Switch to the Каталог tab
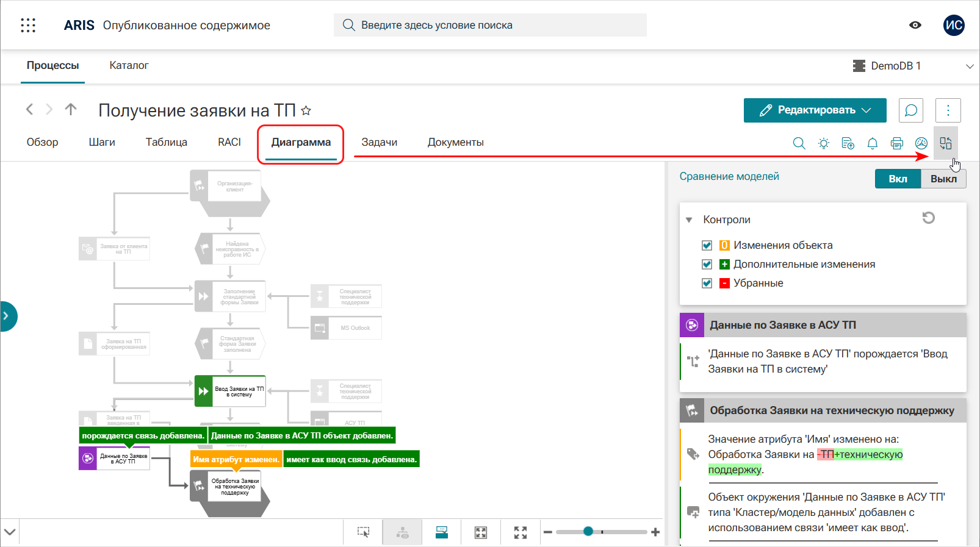The height and width of the screenshot is (547, 980). tap(129, 65)
